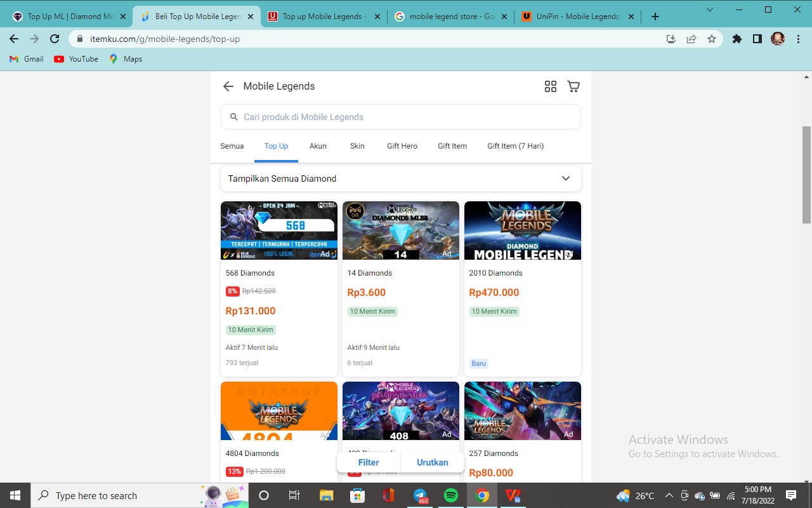Click the Rp470.000 price text

[x=494, y=293]
